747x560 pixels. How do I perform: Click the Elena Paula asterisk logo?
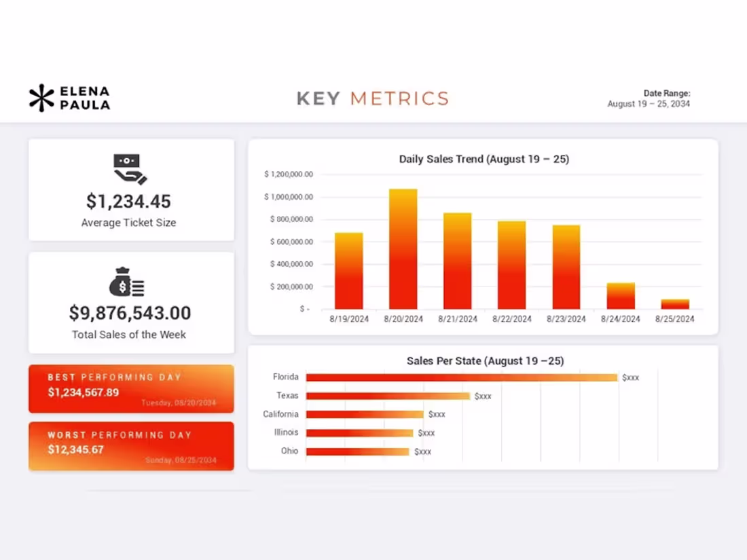coord(41,98)
